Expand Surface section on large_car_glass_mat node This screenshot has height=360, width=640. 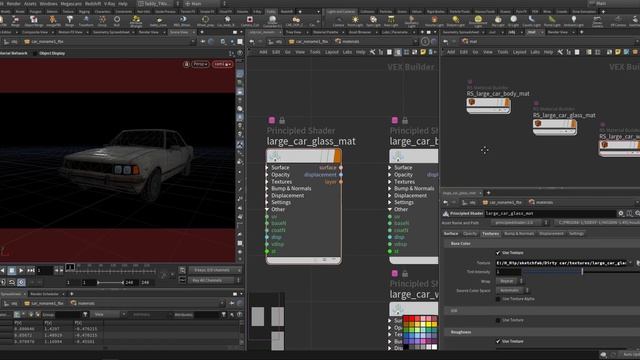pos(267,168)
